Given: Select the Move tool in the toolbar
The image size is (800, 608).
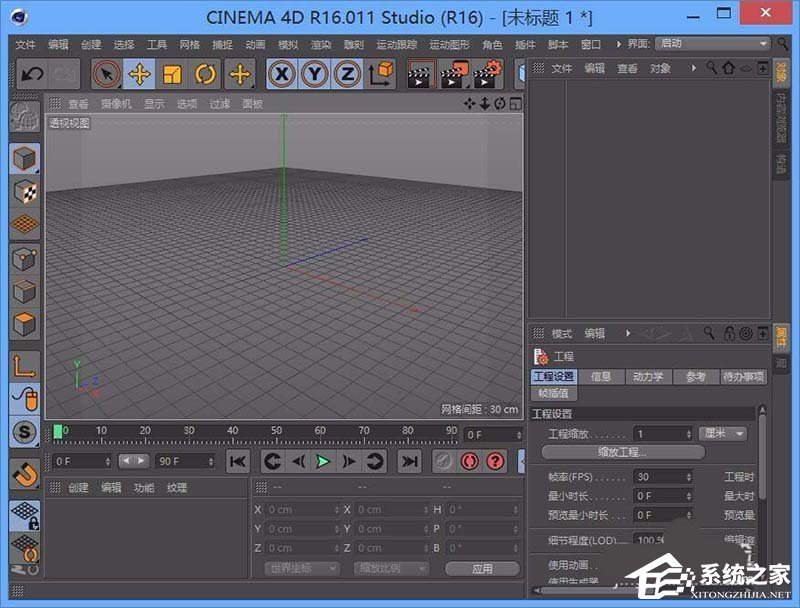Looking at the screenshot, I should pyautogui.click(x=138, y=73).
